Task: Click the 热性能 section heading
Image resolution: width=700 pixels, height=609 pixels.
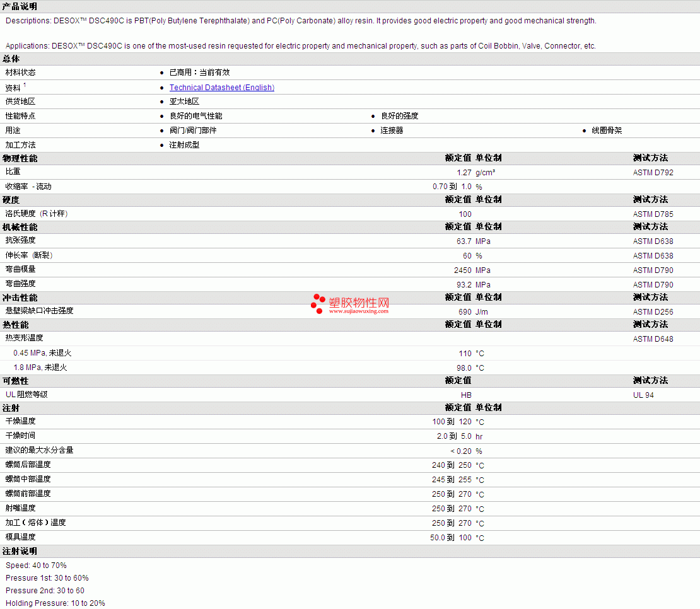Action: [x=16, y=325]
